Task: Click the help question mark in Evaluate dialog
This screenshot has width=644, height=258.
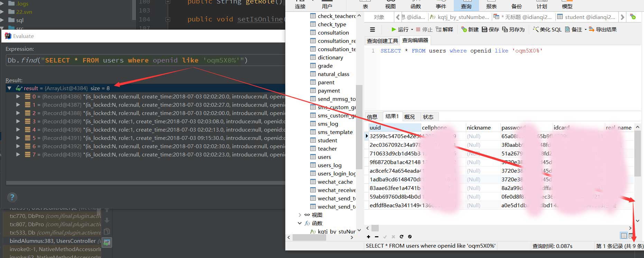Action: [12, 197]
